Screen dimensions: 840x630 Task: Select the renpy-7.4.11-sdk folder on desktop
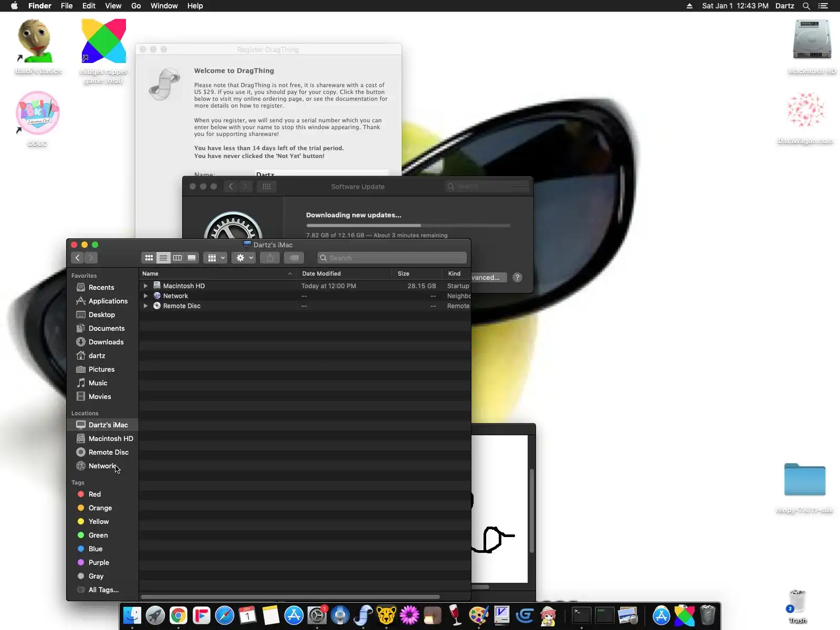(x=805, y=488)
